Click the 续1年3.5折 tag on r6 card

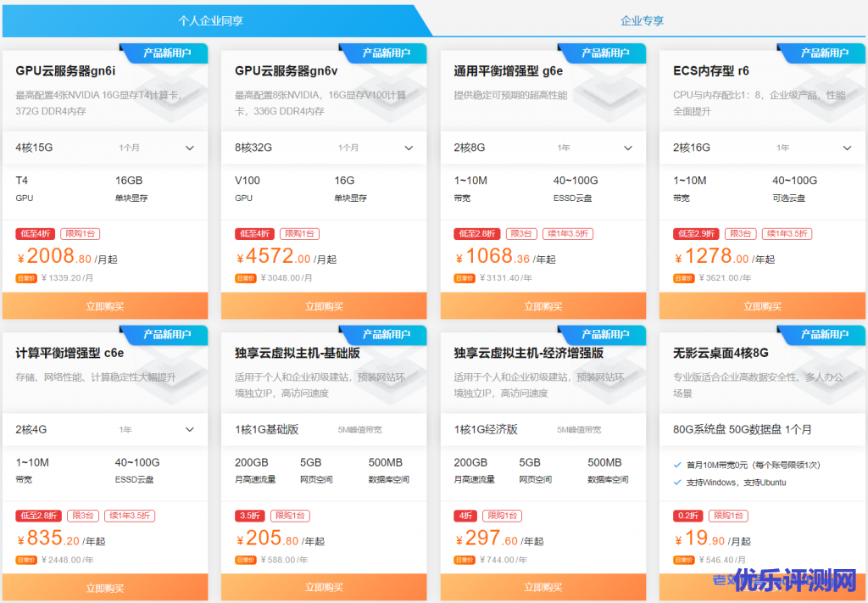tap(787, 234)
